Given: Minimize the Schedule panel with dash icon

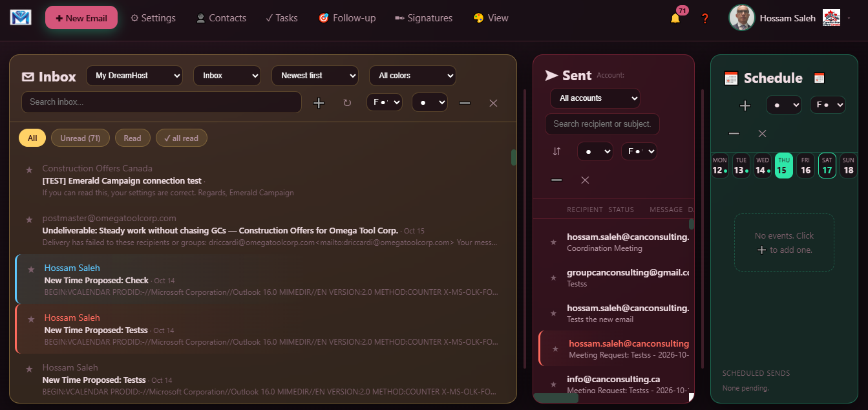Looking at the screenshot, I should tap(734, 134).
